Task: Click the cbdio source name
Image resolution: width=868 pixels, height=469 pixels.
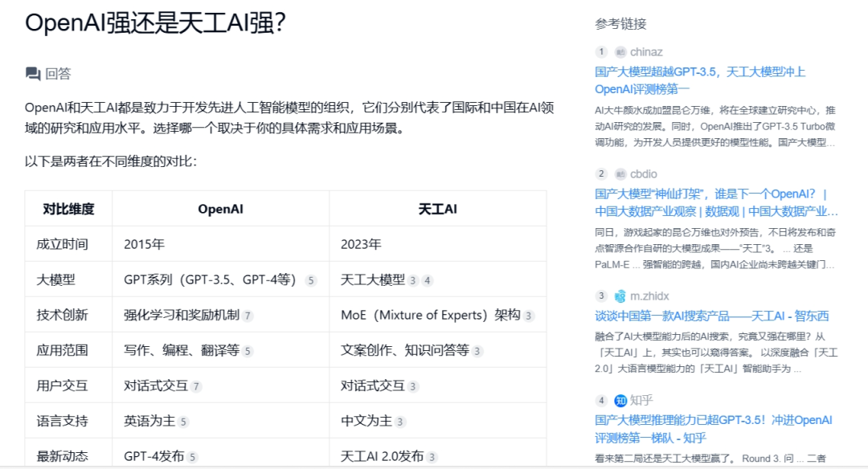Action: 643,174
